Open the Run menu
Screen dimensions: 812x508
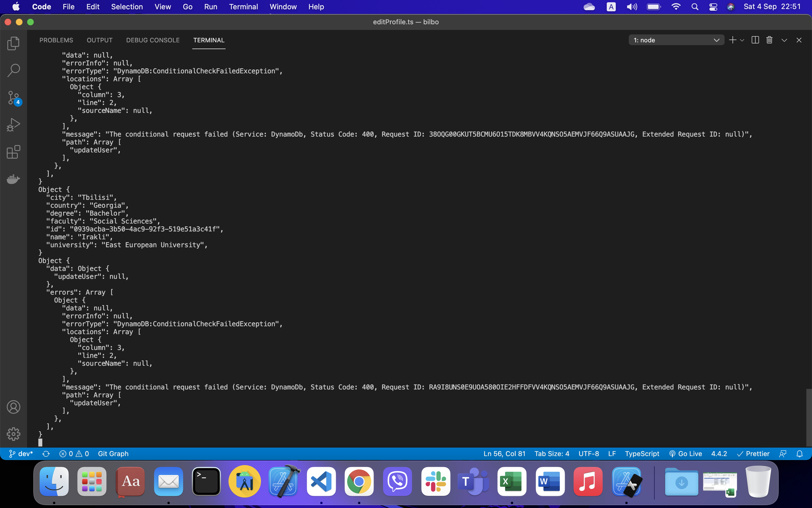click(211, 7)
